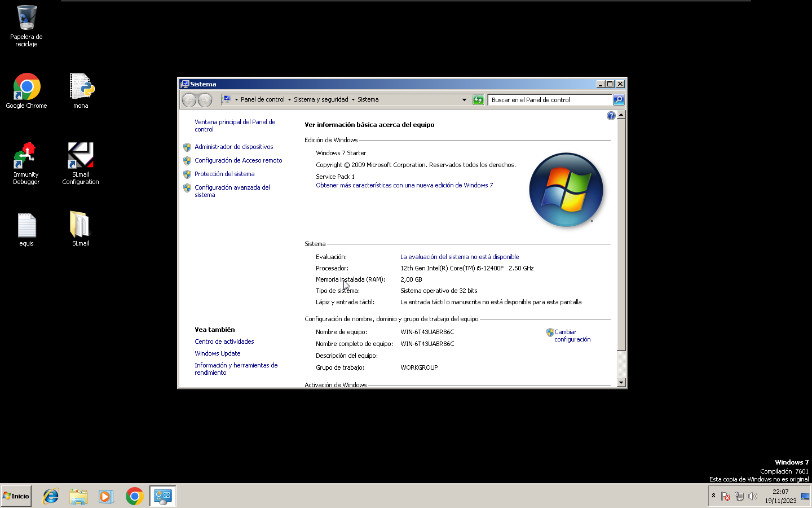
Task: Expand the root breadcrumb arrow before Panel de control
Action: [x=236, y=100]
